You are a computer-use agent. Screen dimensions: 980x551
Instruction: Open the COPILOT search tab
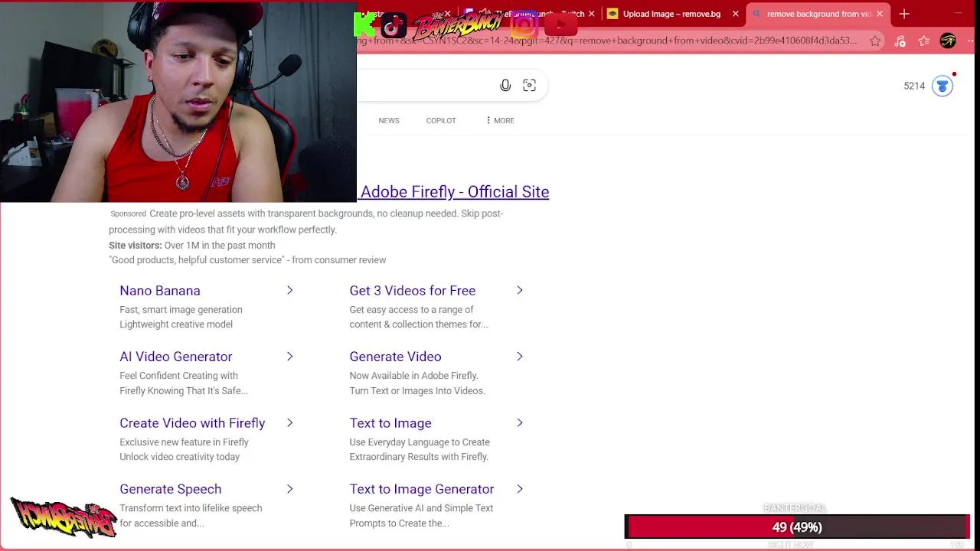click(441, 121)
